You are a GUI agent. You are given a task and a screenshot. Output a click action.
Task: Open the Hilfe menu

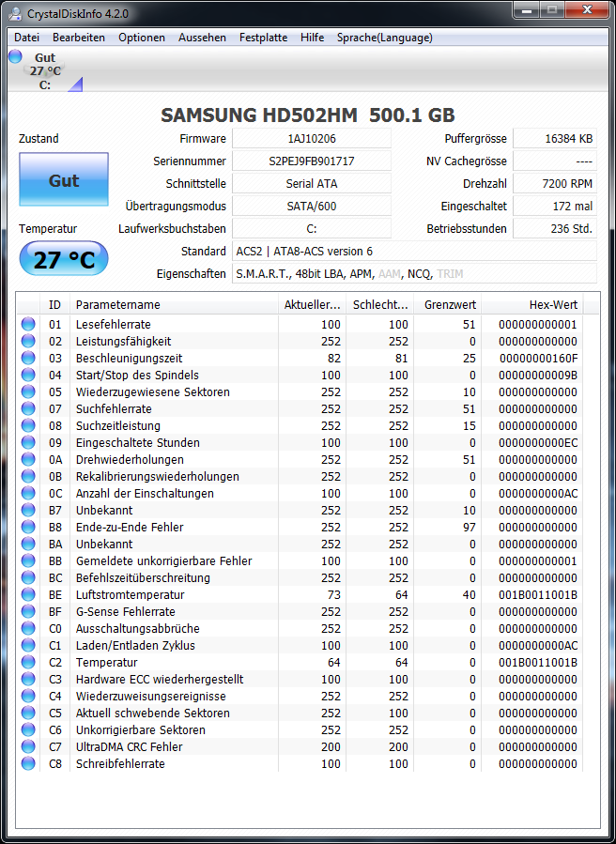pos(313,38)
